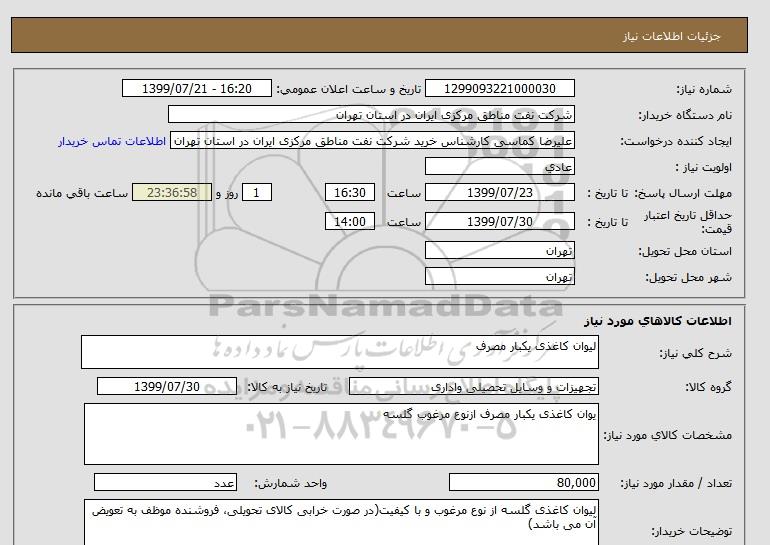The image size is (770, 545).
Task: Click the شهر محل تحویل label
Action: point(688,277)
